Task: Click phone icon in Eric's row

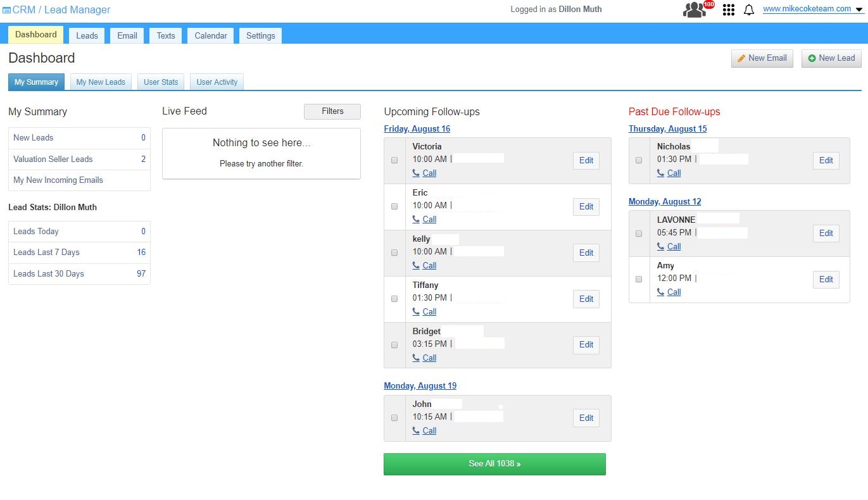Action: point(416,219)
